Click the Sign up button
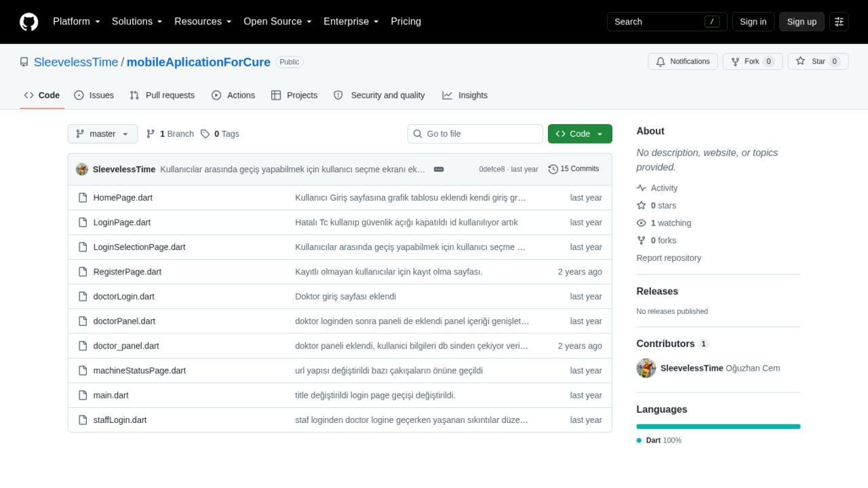868x488 pixels. click(x=802, y=22)
